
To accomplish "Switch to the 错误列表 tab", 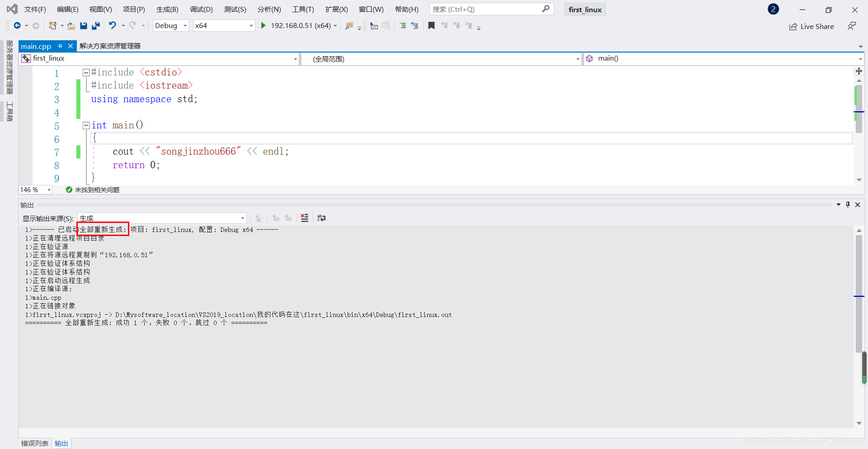I will pyautogui.click(x=35, y=443).
